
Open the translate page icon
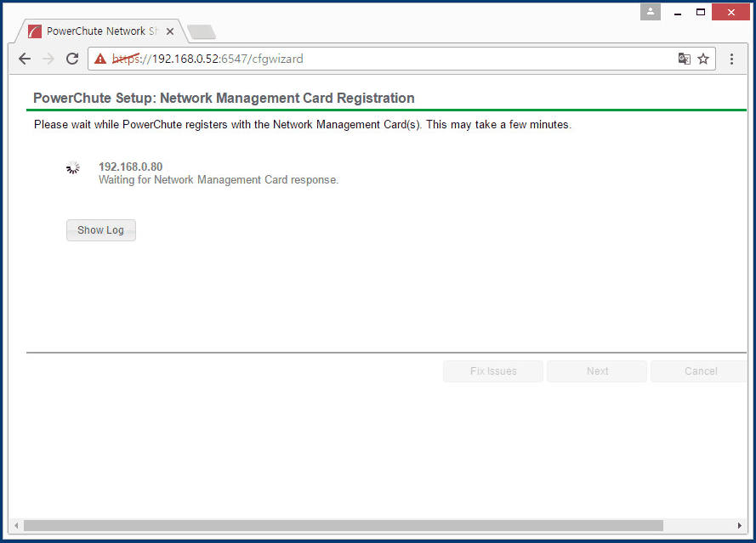(x=685, y=59)
